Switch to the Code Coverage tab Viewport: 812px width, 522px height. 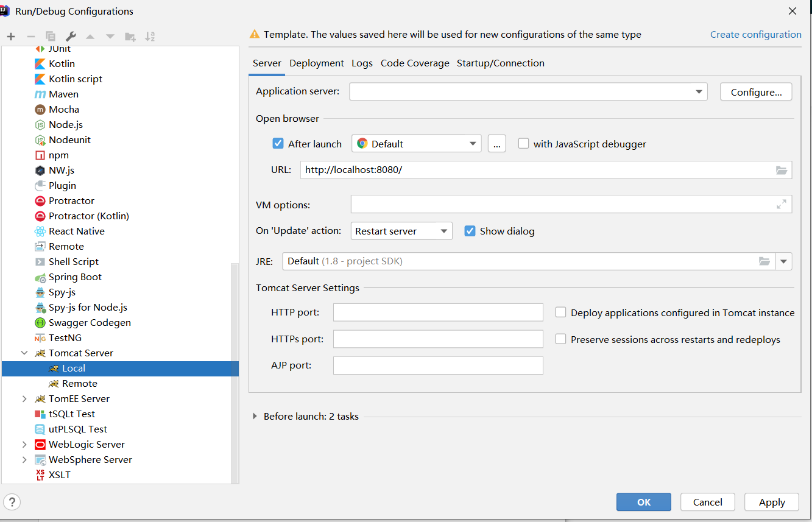tap(415, 63)
